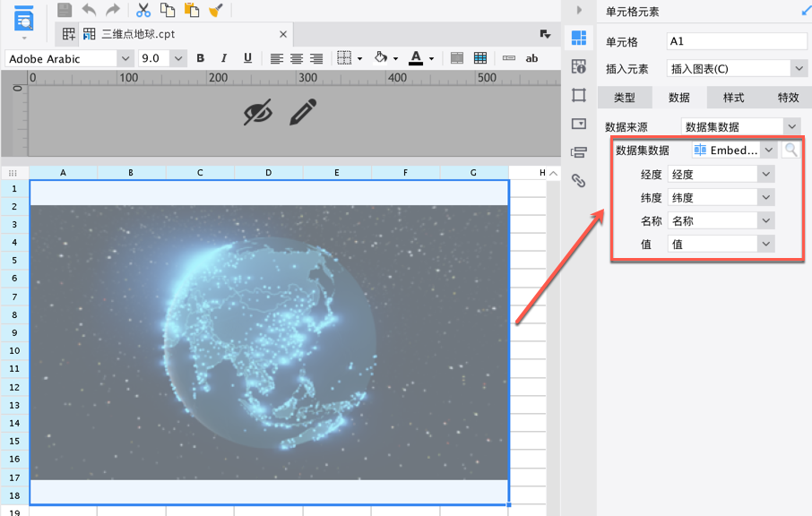Click the unmerge cells icon
Screen dimensions: 812x516
[480, 58]
